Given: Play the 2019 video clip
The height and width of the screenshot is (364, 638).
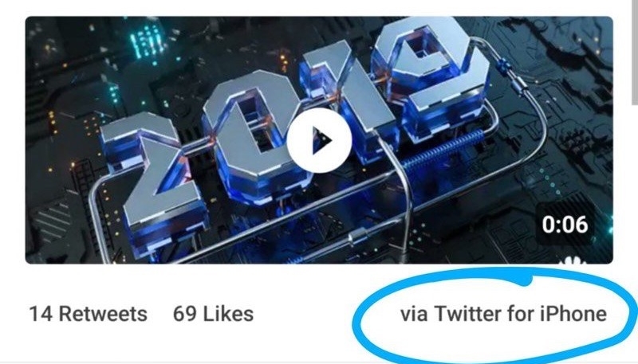Looking at the screenshot, I should click(x=319, y=140).
